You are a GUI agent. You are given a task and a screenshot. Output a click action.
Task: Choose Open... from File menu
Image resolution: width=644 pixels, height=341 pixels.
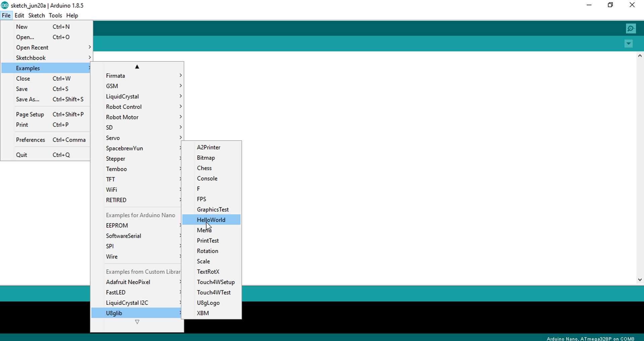coord(46,37)
